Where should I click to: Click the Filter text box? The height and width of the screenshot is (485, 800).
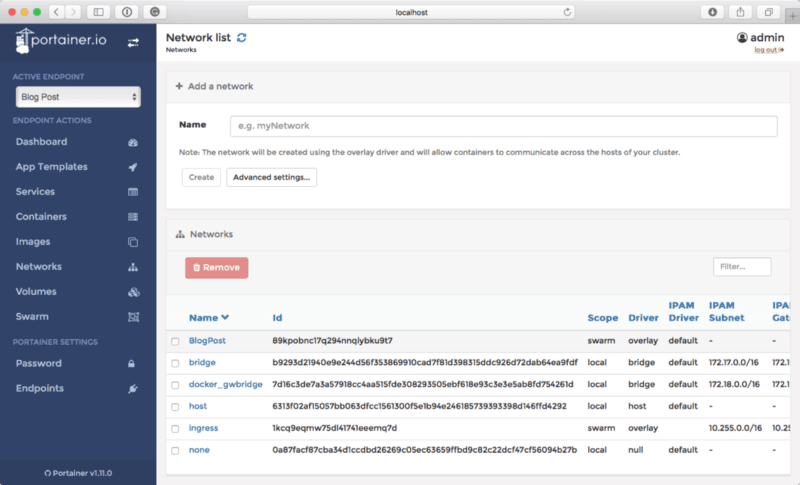coord(741,267)
